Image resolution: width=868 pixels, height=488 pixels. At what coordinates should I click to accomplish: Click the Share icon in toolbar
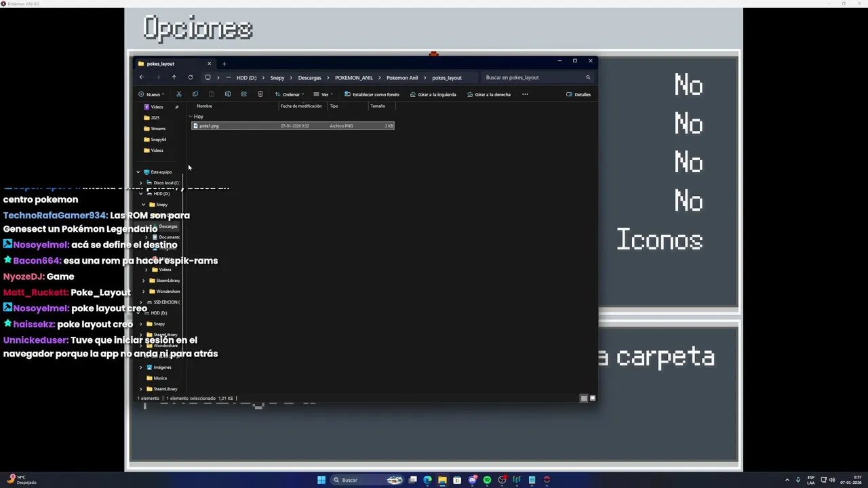click(244, 94)
